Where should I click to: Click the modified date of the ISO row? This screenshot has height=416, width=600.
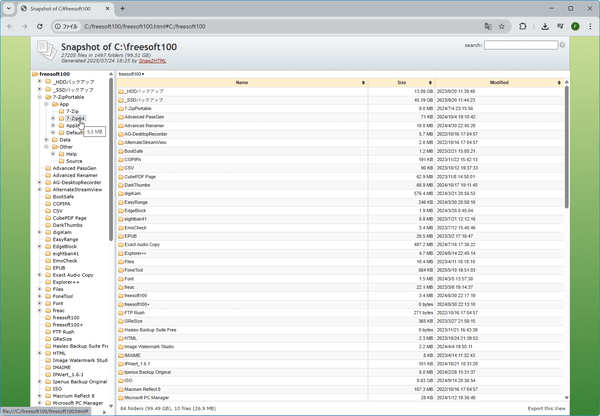[x=456, y=381]
